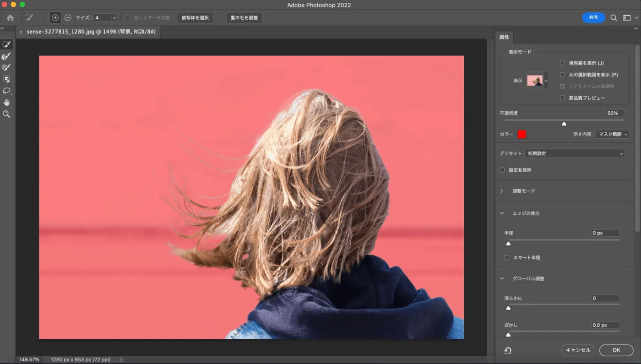Viewport: 641px width, 364px height.
Task: Click the 属性 panel tab
Action: [x=504, y=37]
